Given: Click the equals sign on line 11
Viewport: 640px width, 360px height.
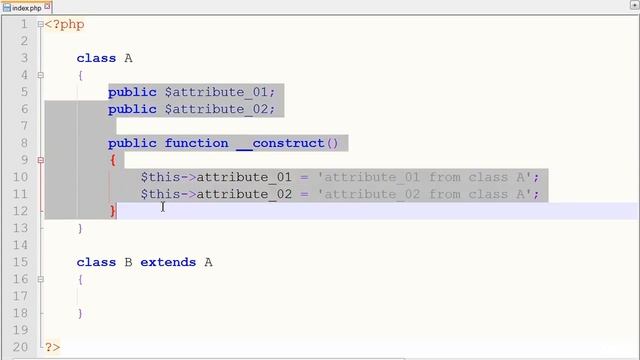Looking at the screenshot, I should pos(304,195).
